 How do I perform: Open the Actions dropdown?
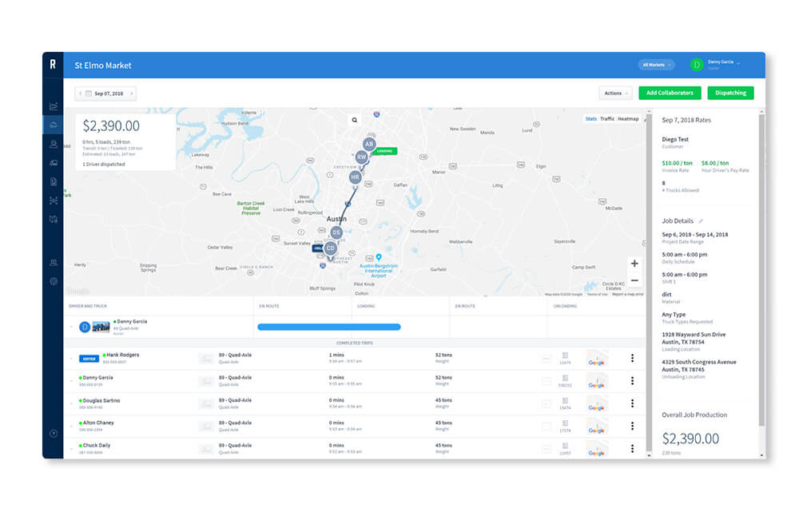coord(615,93)
